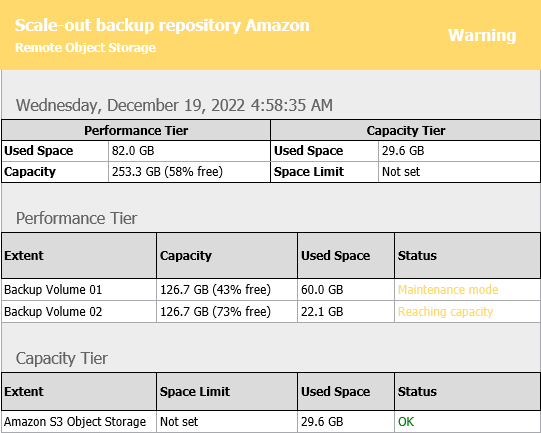Click the Warning status label in header
This screenshot has height=433, width=541.
(x=482, y=36)
